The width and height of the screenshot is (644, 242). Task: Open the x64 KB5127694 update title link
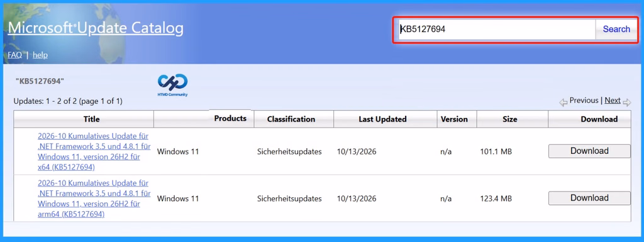click(94, 151)
